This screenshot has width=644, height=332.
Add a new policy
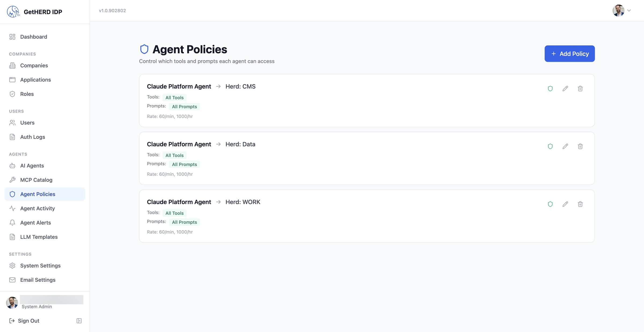569,54
